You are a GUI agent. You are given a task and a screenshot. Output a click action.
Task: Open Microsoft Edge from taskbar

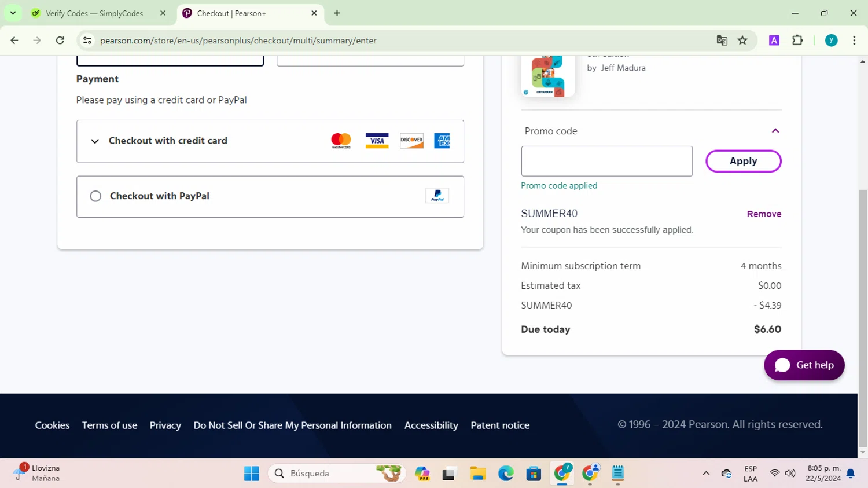click(506, 474)
